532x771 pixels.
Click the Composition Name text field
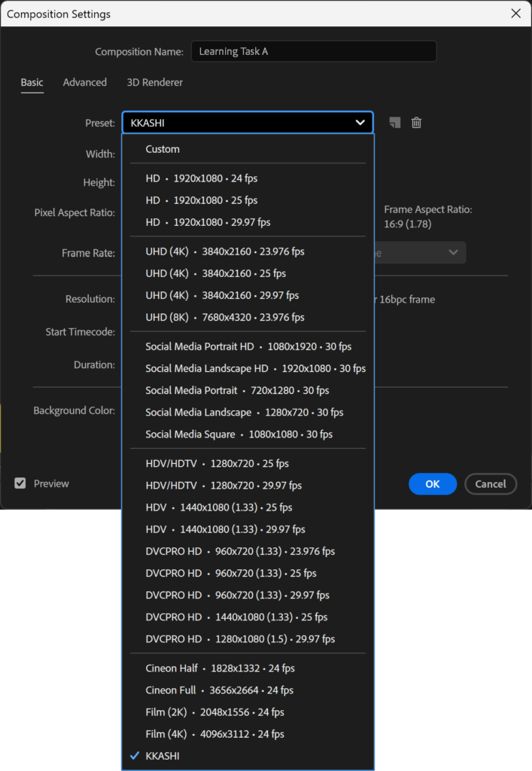click(x=313, y=52)
